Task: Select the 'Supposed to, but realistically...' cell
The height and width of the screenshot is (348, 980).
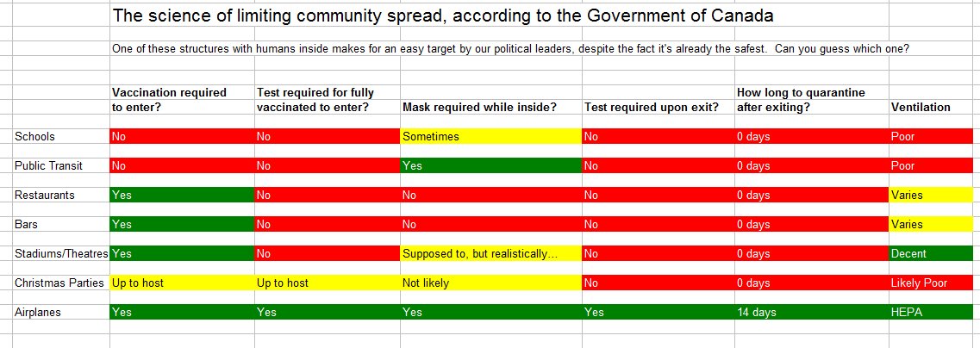Action: pos(490,253)
